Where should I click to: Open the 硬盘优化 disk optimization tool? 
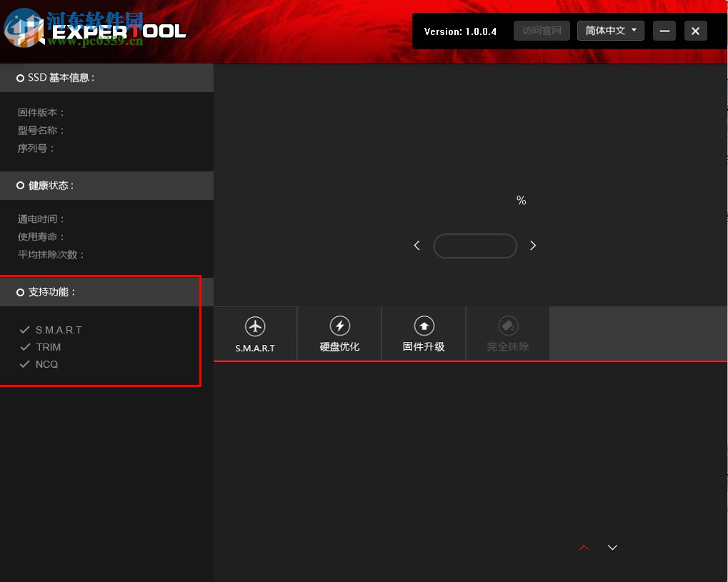pos(339,348)
